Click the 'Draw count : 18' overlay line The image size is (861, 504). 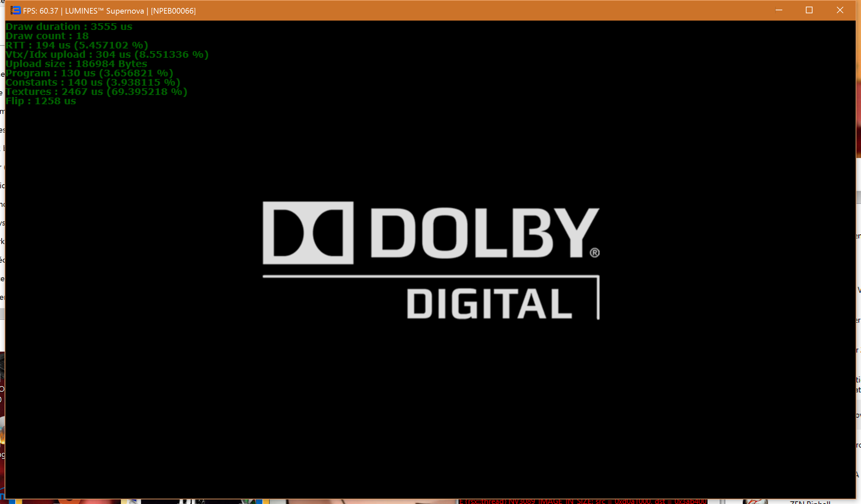tap(47, 36)
